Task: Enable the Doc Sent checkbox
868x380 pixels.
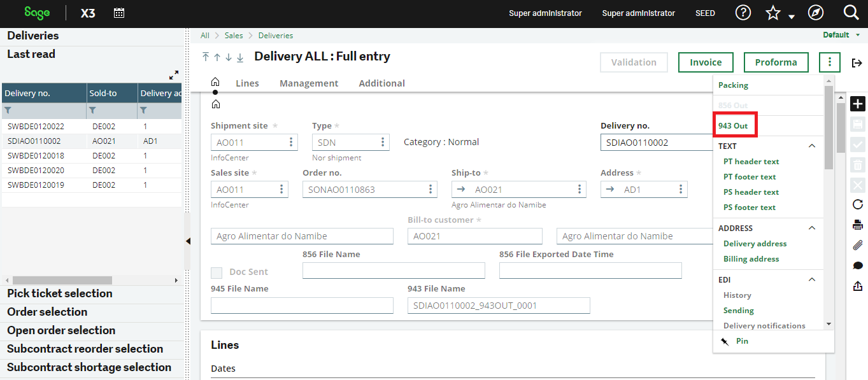Action: coord(218,272)
